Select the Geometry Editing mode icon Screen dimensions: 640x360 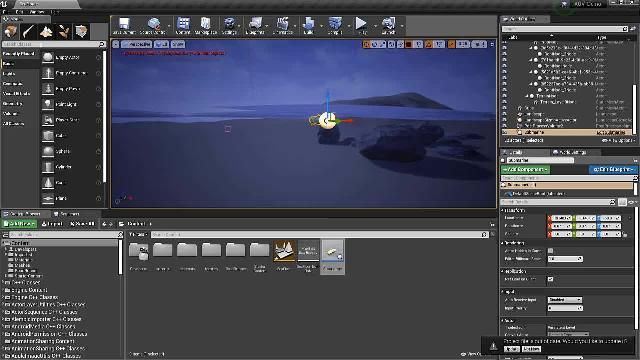point(81,31)
